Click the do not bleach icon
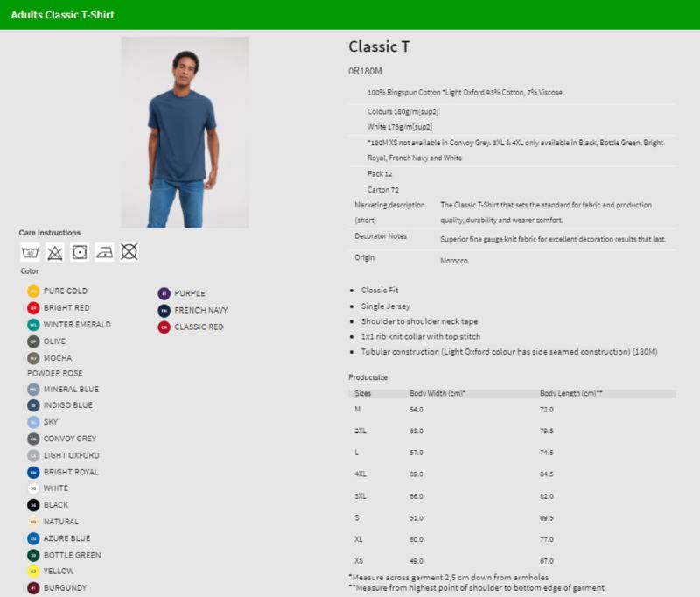The height and width of the screenshot is (597, 700). [x=54, y=253]
